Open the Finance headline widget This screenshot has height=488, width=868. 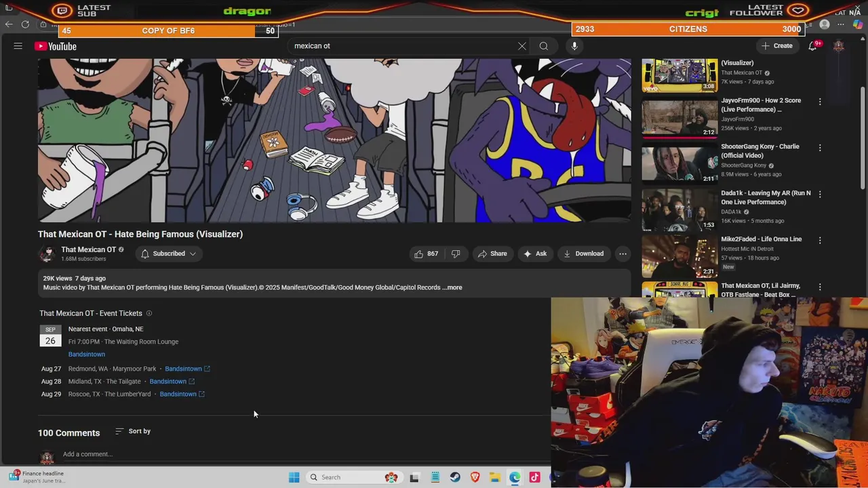[x=38, y=477]
